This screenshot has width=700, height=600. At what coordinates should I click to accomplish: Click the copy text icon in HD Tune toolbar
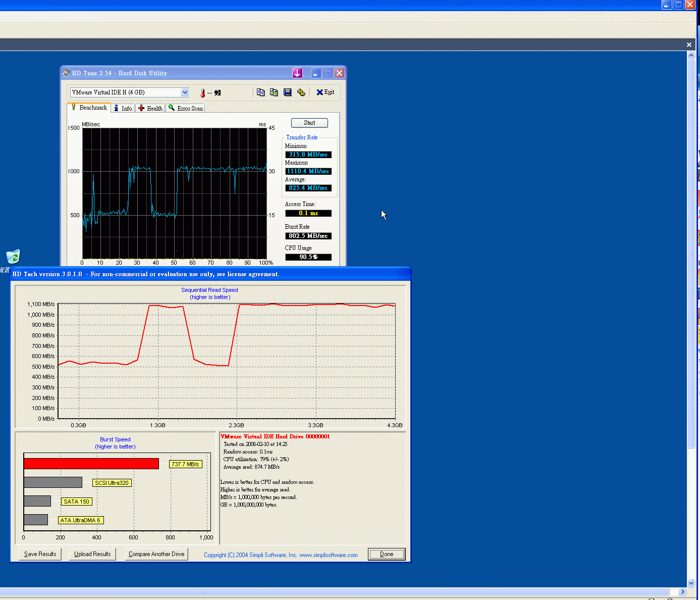(x=260, y=92)
